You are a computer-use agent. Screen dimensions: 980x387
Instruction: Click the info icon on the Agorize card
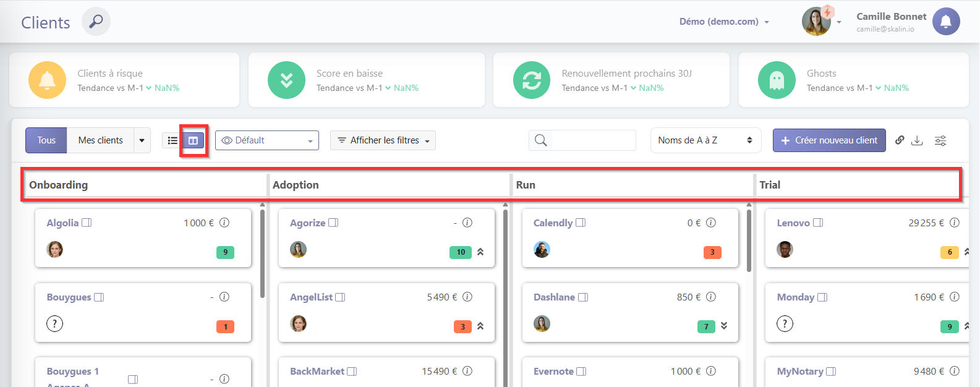(467, 223)
